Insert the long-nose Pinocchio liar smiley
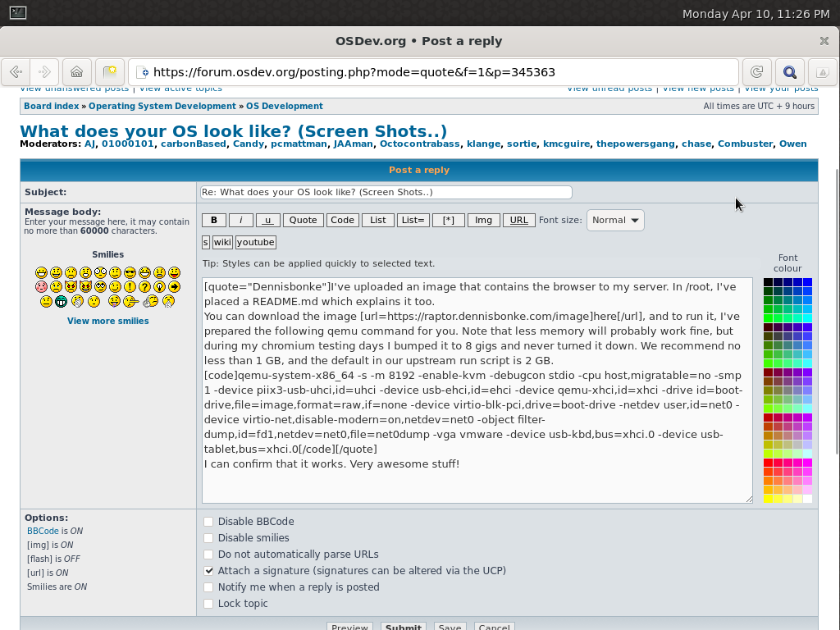This screenshot has width=840, height=630. (x=130, y=301)
